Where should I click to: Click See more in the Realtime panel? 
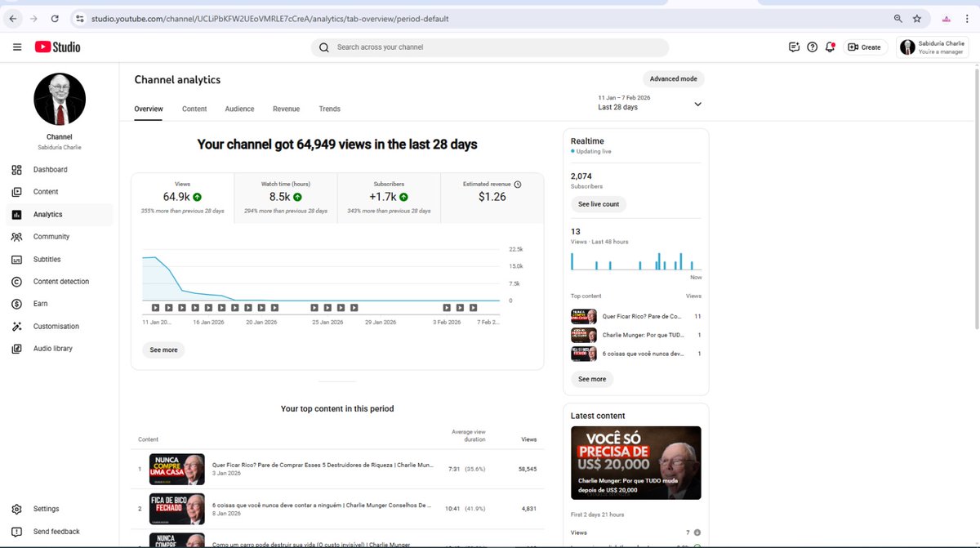[x=592, y=379]
